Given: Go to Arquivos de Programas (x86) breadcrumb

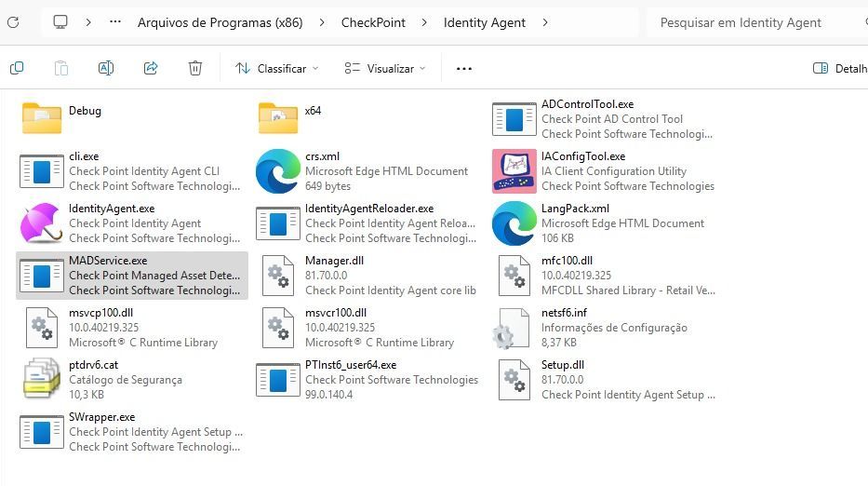Looking at the screenshot, I should pyautogui.click(x=220, y=22).
